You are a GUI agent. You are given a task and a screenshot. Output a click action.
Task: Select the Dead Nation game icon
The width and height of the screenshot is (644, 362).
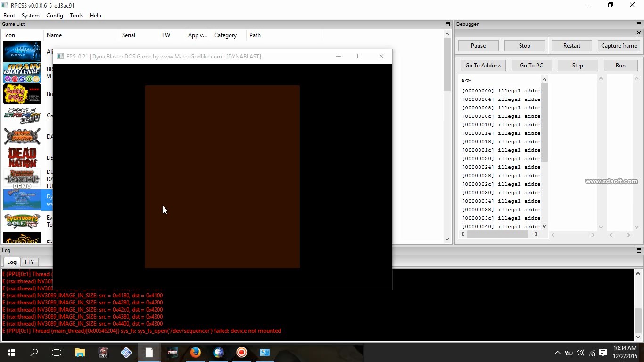pos(22,157)
